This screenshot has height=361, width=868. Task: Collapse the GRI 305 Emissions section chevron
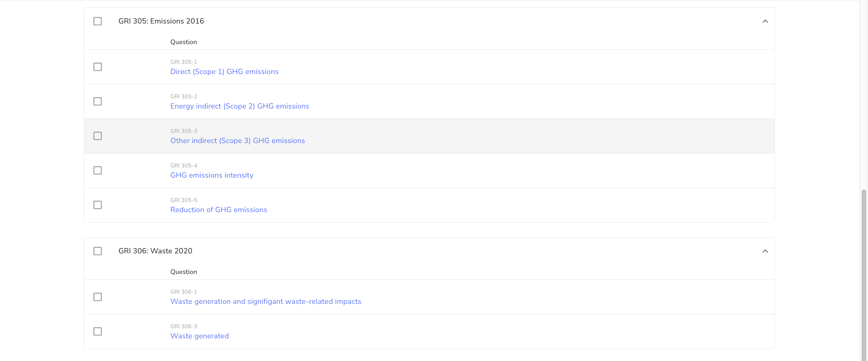[765, 21]
